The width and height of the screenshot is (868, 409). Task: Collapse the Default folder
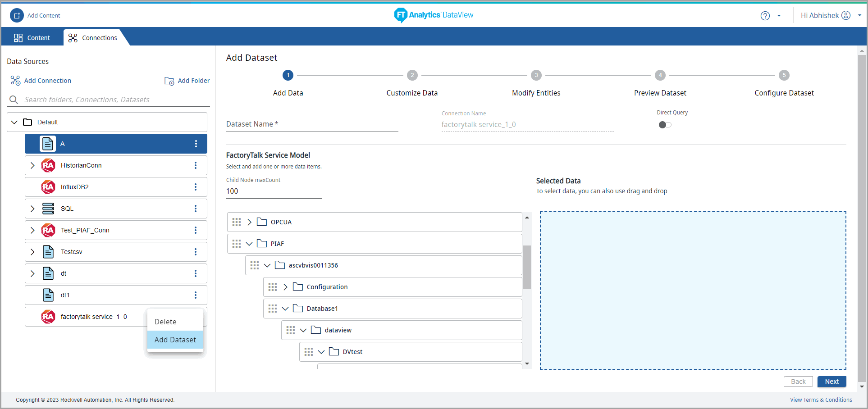pos(14,122)
